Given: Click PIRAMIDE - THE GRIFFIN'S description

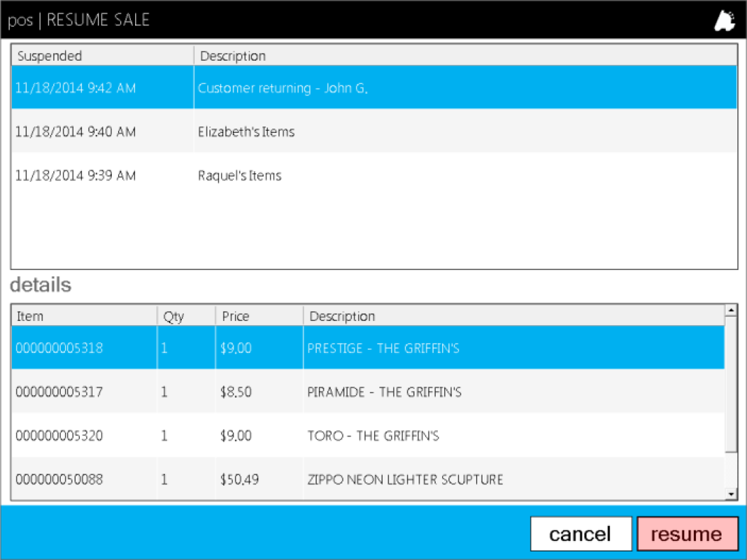Looking at the screenshot, I should pyautogui.click(x=384, y=392).
